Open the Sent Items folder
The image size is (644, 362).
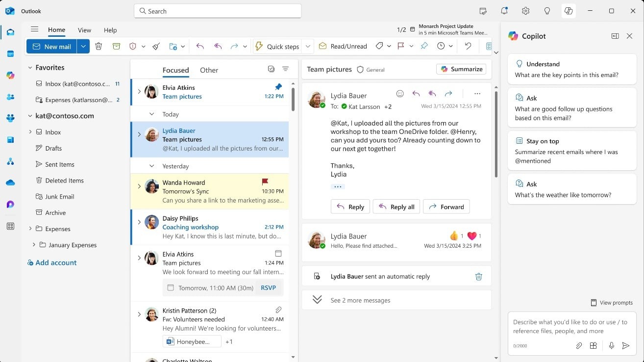tap(60, 164)
